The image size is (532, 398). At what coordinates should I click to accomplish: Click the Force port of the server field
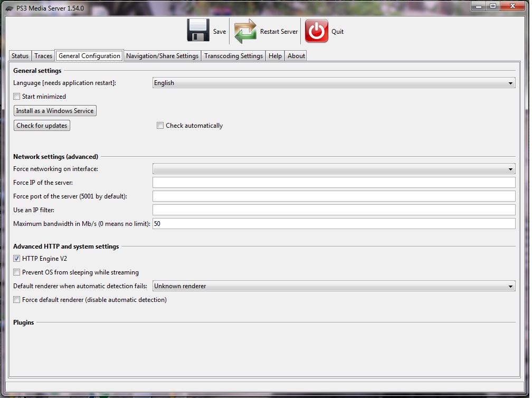[334, 196]
